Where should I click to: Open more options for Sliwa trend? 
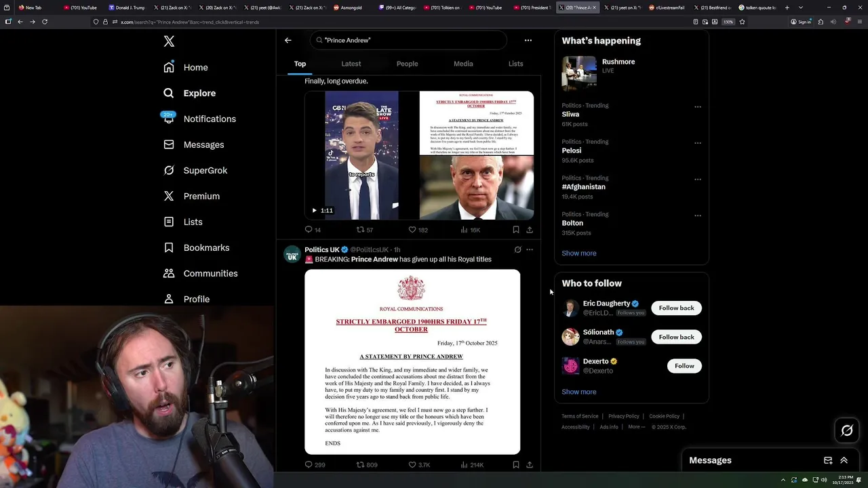698,106
